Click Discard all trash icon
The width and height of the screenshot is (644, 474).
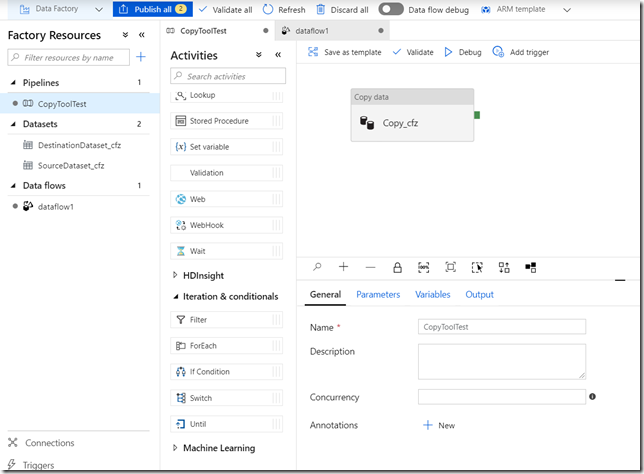click(x=321, y=9)
